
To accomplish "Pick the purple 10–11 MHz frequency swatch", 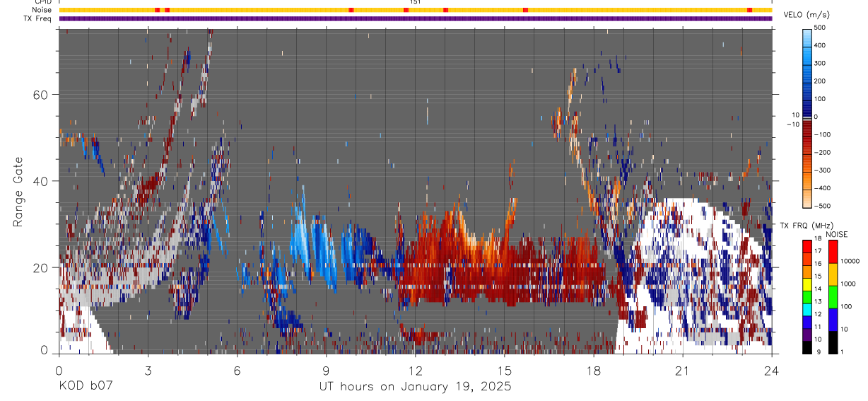I will (x=807, y=335).
